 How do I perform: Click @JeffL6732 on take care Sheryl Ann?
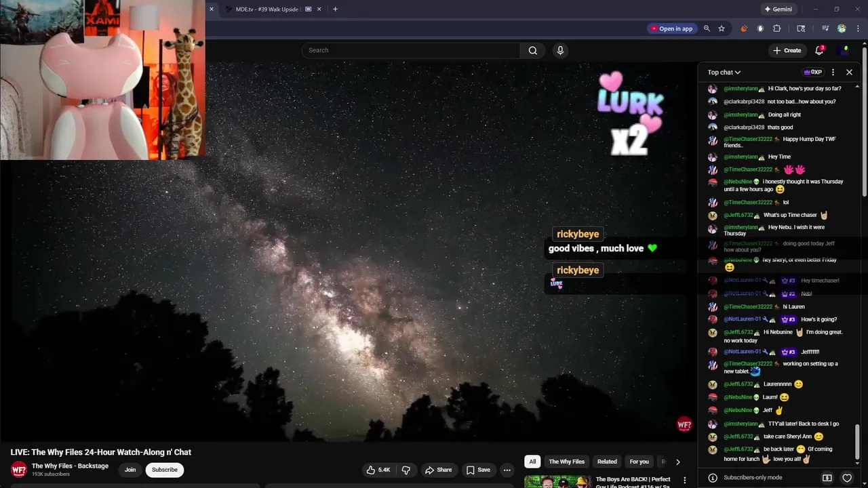(738, 436)
